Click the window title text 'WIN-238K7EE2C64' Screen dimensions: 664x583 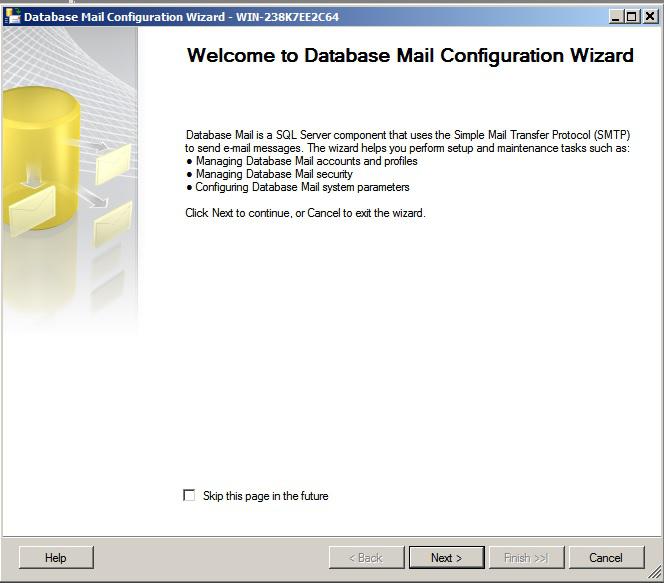287,17
